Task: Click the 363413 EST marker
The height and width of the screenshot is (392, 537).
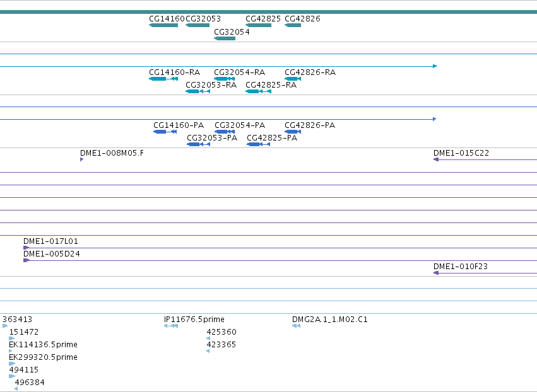Action: pos(5,326)
